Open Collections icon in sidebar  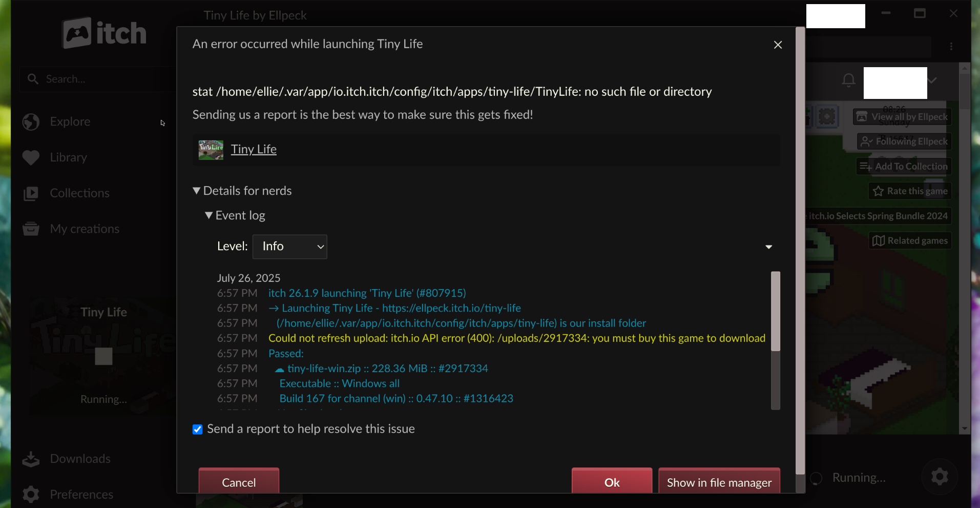click(x=31, y=193)
